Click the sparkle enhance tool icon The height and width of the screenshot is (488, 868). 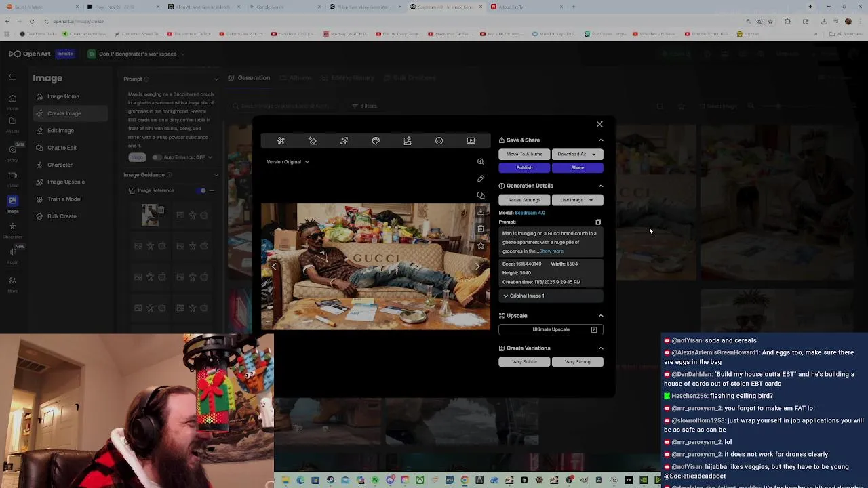tap(344, 140)
